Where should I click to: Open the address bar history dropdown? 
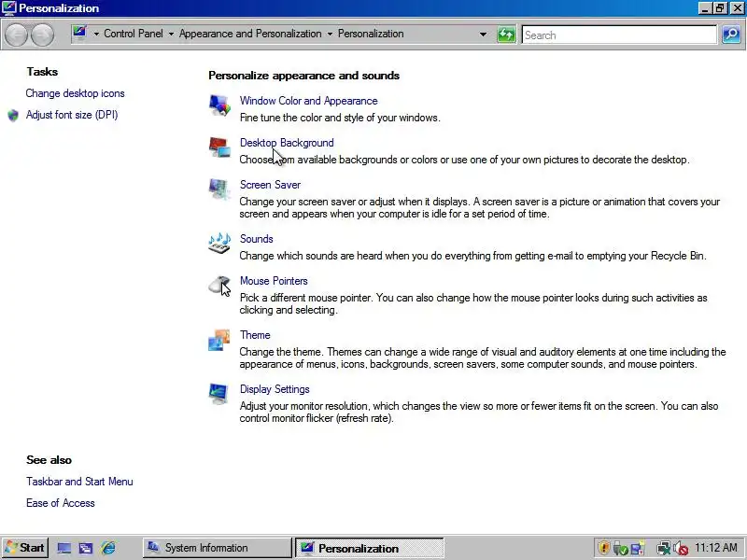[483, 35]
